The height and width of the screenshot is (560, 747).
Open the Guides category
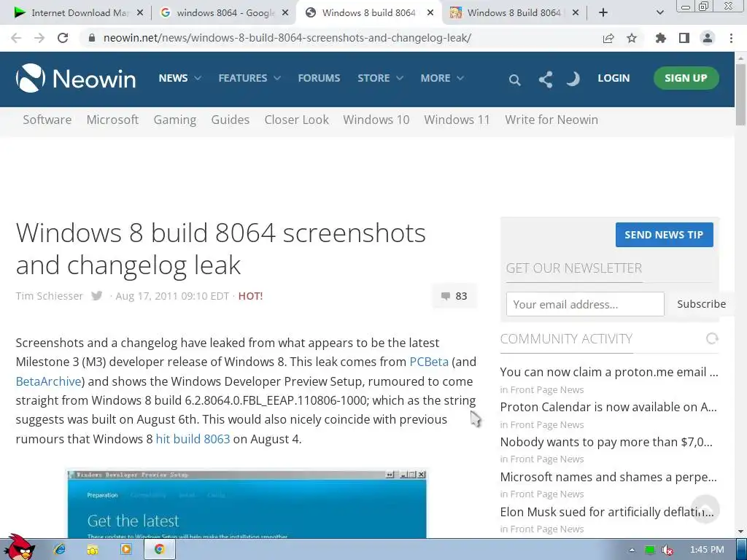coord(230,120)
